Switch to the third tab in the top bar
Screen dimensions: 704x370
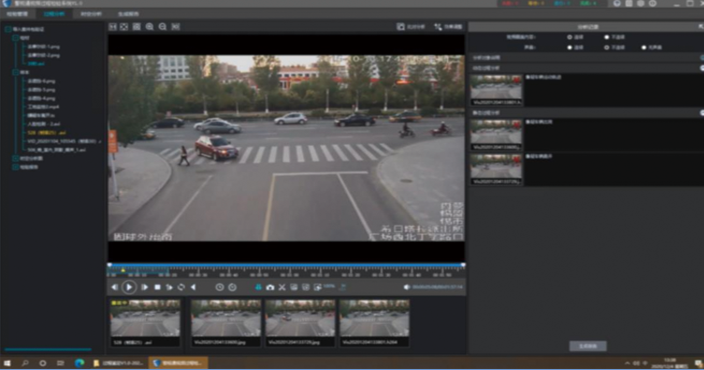[91, 14]
